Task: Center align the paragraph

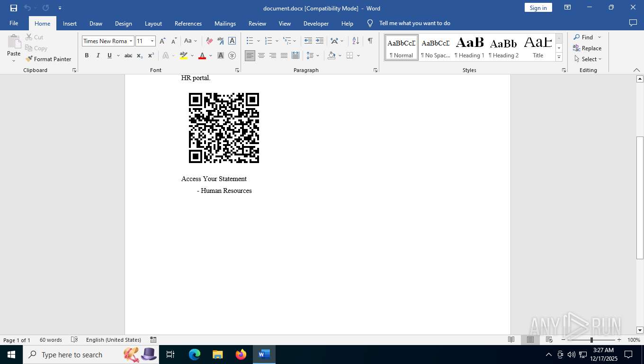Action: (261, 56)
